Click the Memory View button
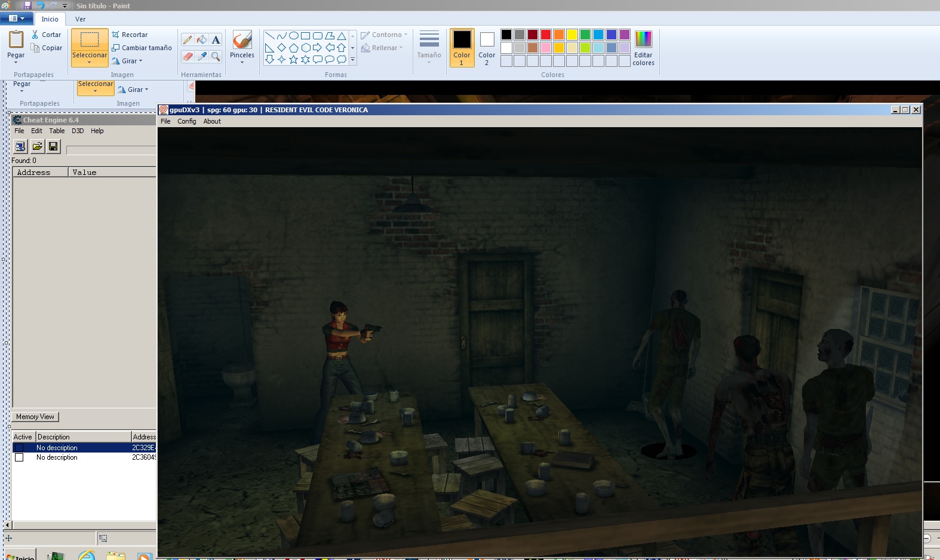 pyautogui.click(x=35, y=417)
